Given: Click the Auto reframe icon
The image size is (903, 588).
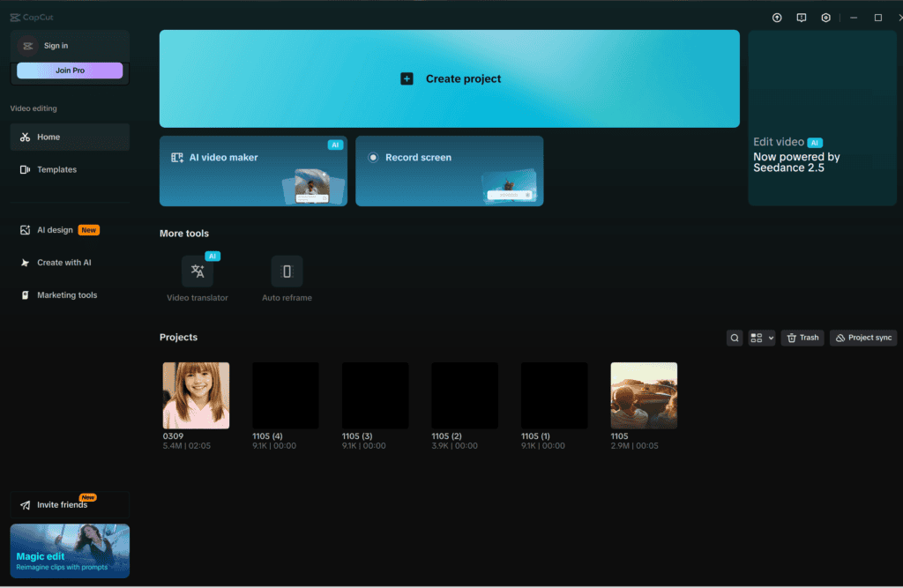Looking at the screenshot, I should click(287, 272).
